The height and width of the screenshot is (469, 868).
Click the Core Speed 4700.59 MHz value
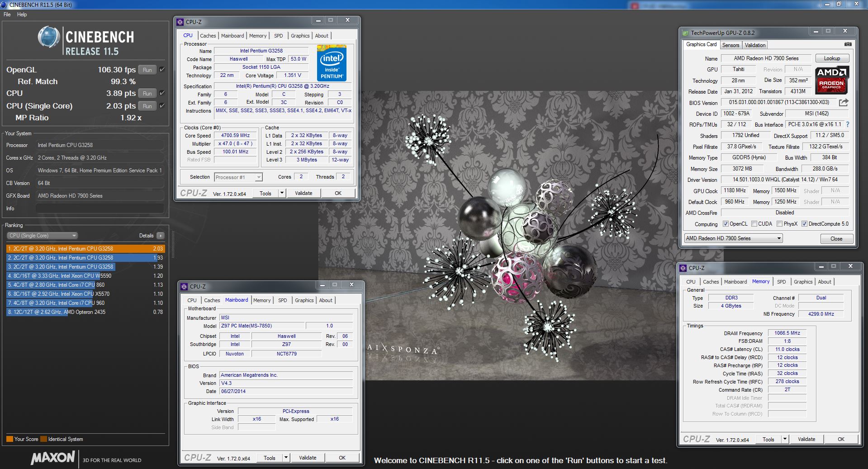coord(235,136)
